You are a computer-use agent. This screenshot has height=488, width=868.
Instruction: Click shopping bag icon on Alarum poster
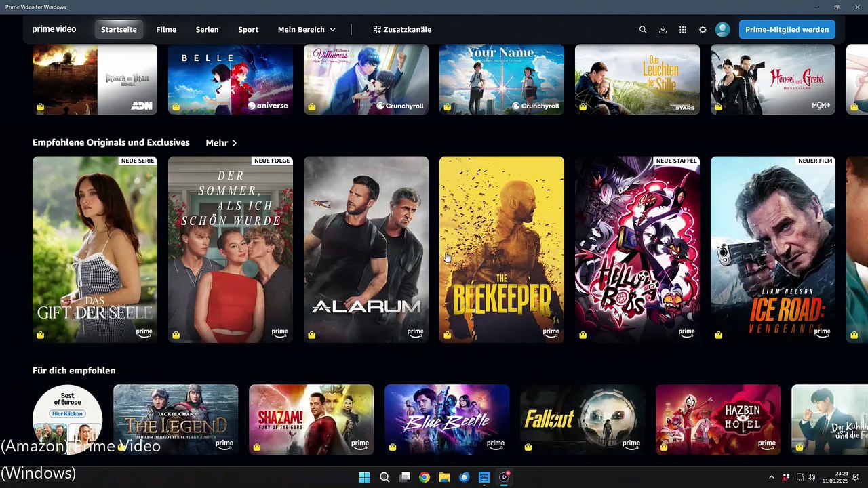tap(312, 335)
